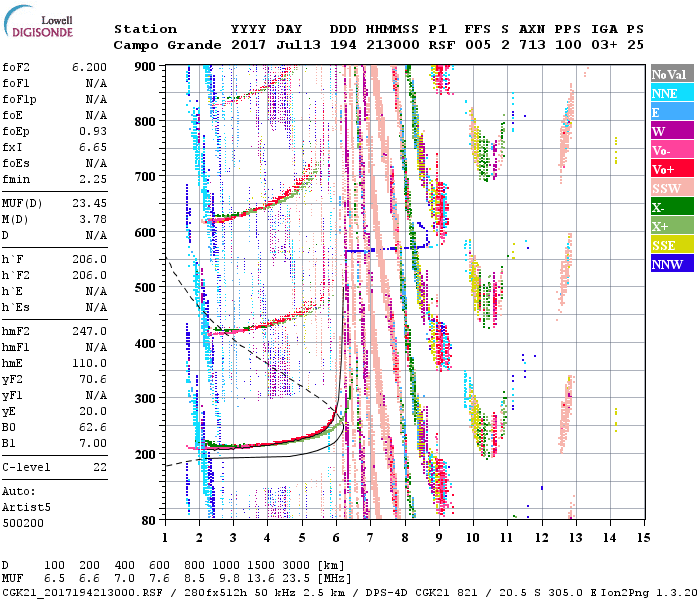Click the 900 km height axis label
The height and width of the screenshot is (600, 700).
coord(147,67)
